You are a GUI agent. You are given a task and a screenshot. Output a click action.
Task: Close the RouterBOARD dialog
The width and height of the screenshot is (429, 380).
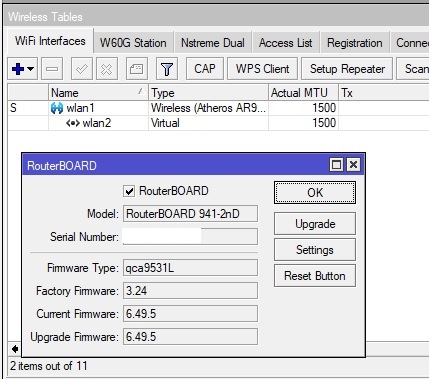point(353,165)
